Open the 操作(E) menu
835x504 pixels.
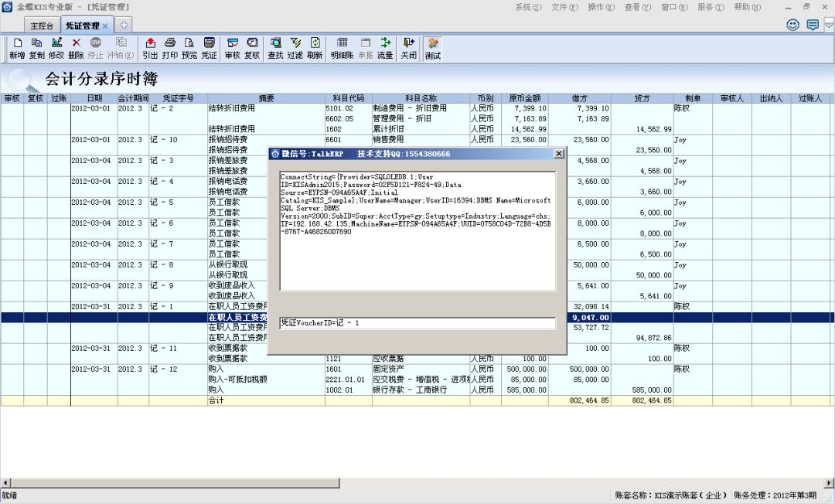(x=602, y=7)
